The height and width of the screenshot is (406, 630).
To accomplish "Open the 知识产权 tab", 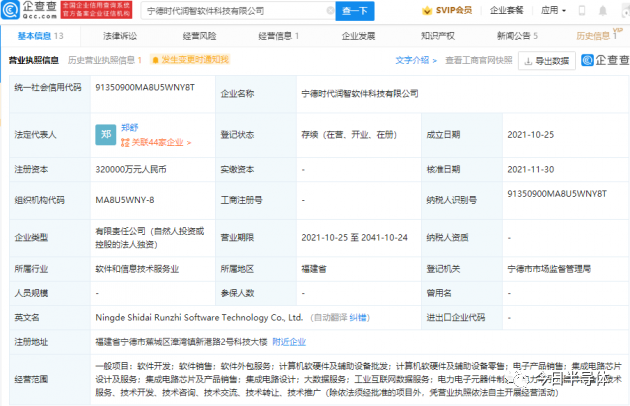I will tap(438, 36).
